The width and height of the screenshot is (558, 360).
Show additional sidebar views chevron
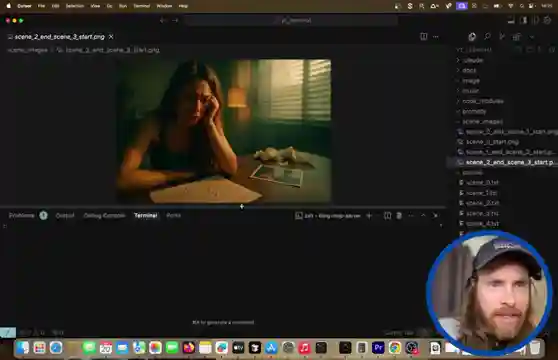[x=532, y=36]
